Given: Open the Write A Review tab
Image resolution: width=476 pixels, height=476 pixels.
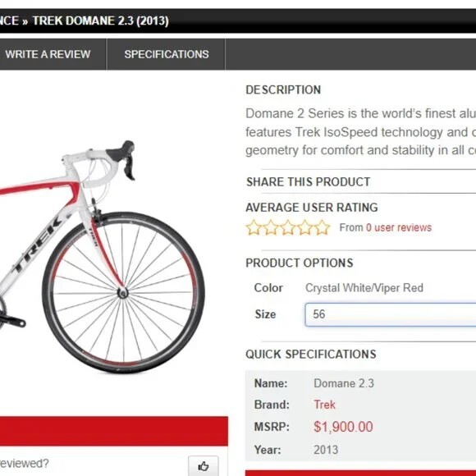Looking at the screenshot, I should pyautogui.click(x=48, y=54).
